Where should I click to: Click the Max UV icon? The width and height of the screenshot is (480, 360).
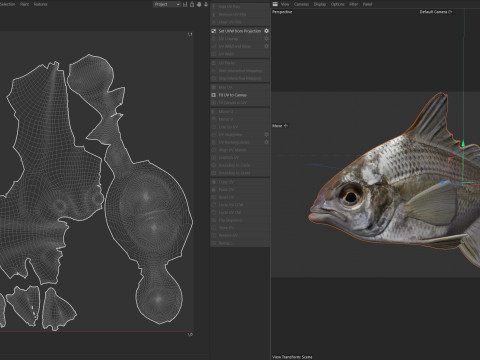(x=214, y=87)
